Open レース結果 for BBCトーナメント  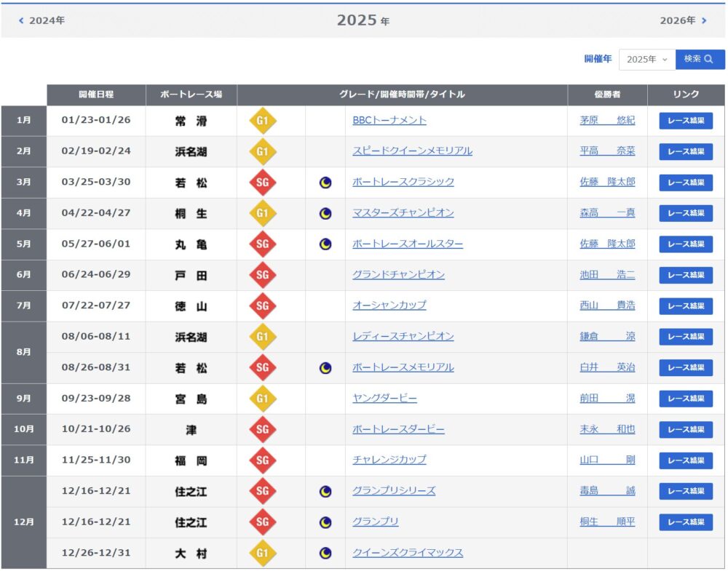(x=686, y=121)
